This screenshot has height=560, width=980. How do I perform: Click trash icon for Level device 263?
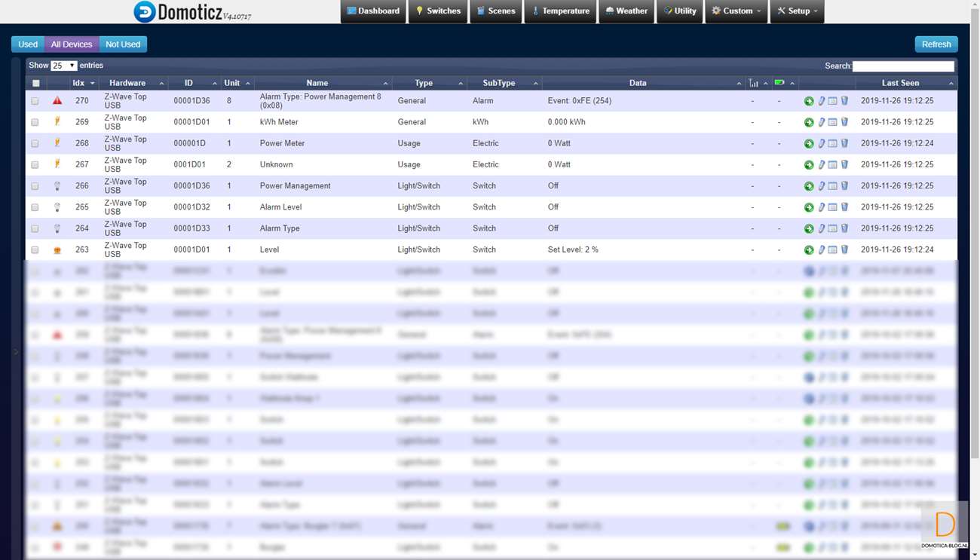[x=844, y=249]
